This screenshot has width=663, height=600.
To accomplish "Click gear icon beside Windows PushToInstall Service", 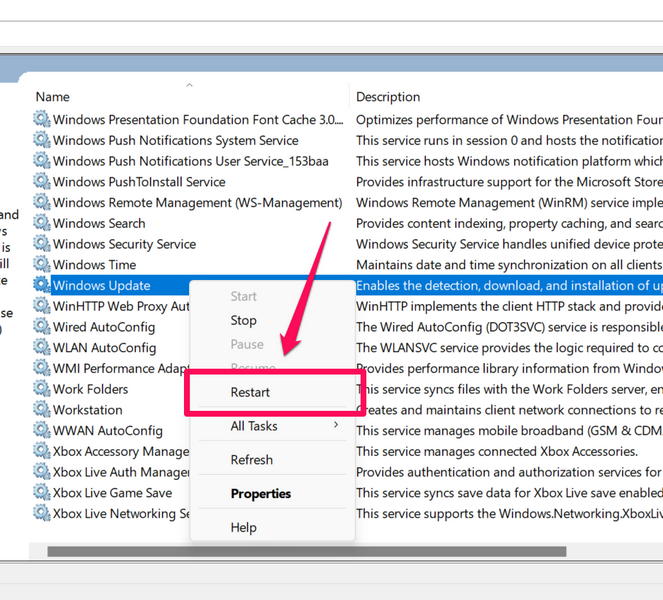I will click(x=41, y=182).
